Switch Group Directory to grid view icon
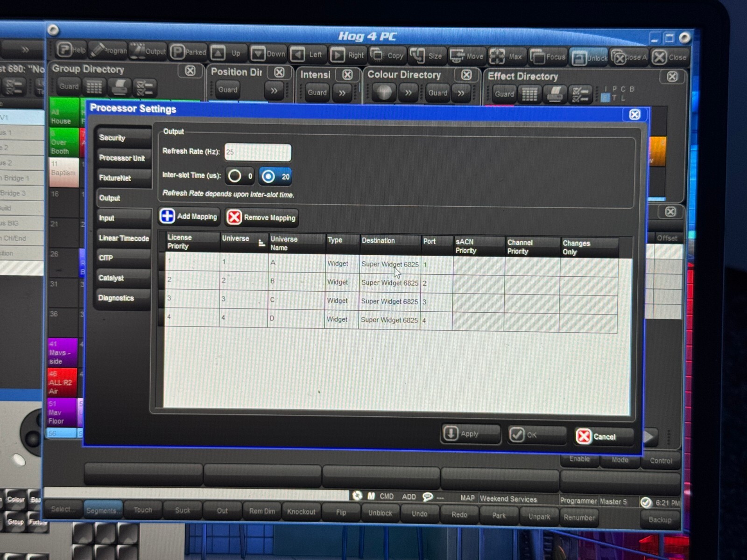Image resolution: width=747 pixels, height=560 pixels. (94, 87)
